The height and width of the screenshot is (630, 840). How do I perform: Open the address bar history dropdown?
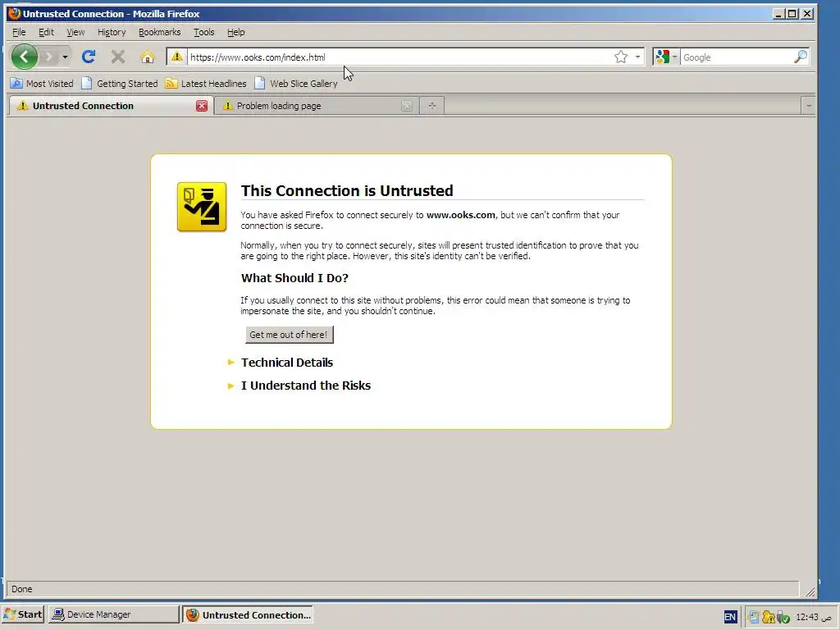tap(637, 57)
